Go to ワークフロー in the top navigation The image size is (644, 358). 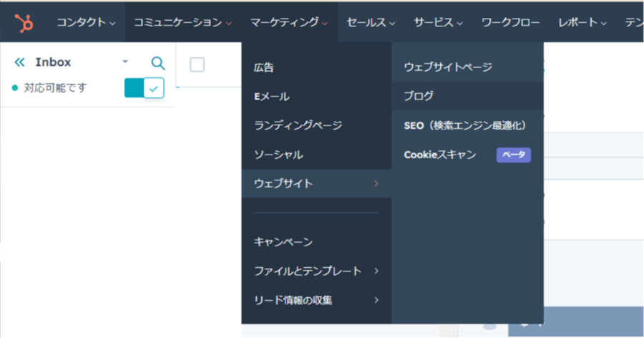click(x=510, y=23)
